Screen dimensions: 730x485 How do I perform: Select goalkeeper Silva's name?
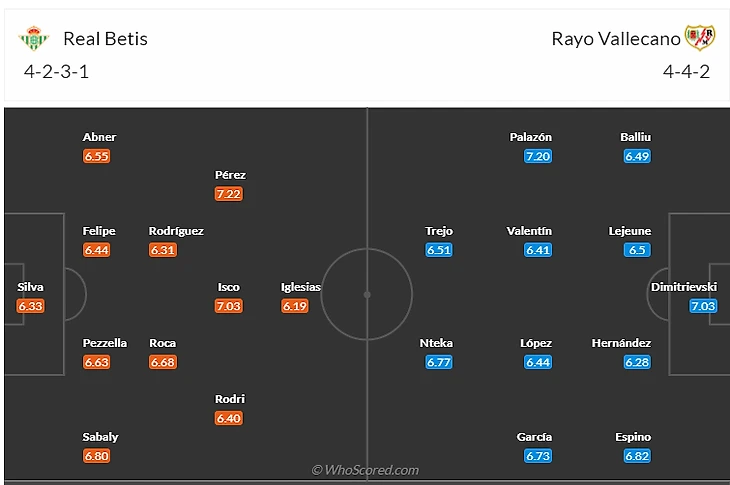click(x=30, y=287)
